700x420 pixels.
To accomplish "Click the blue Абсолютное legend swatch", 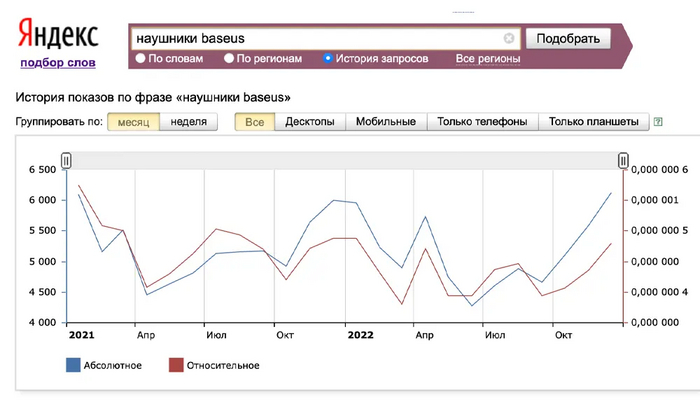I will coord(73,365).
